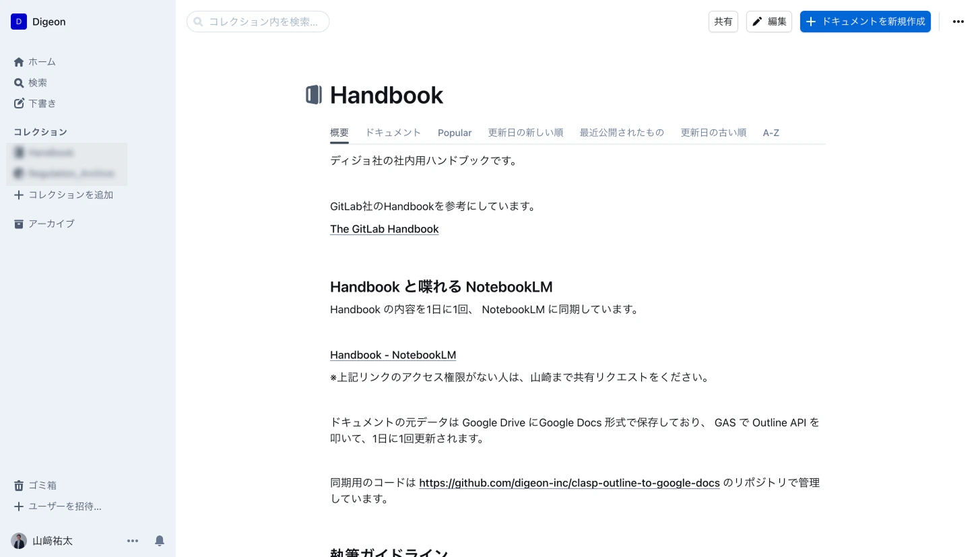Open the github.com clasp-outline-to-google-docs link

click(x=570, y=483)
